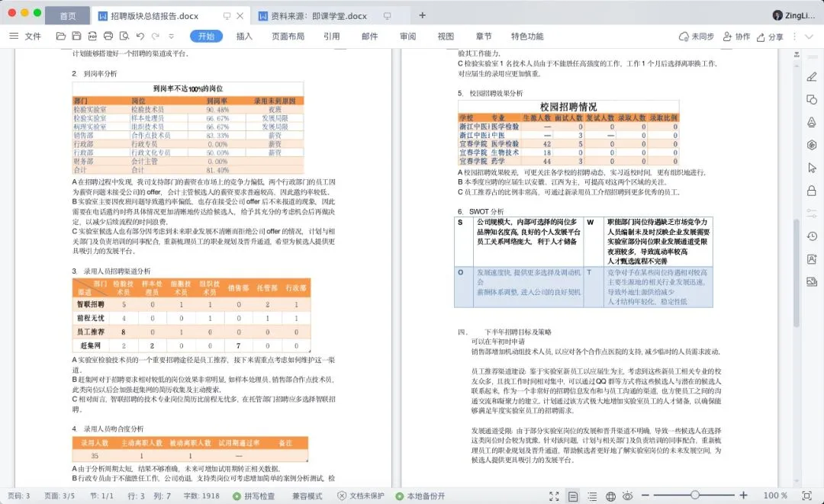Close the 招聘版块总结报告.docx tab

click(240, 16)
